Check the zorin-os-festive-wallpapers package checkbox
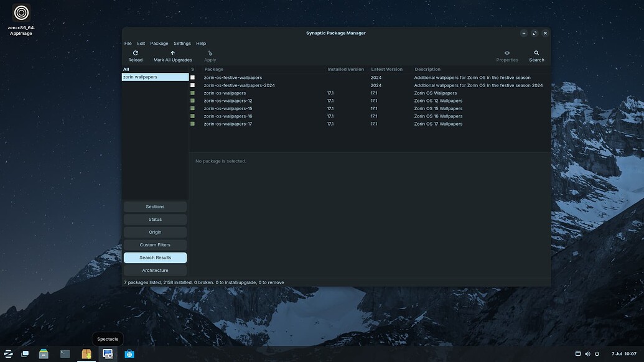The image size is (644, 362). 192,77
